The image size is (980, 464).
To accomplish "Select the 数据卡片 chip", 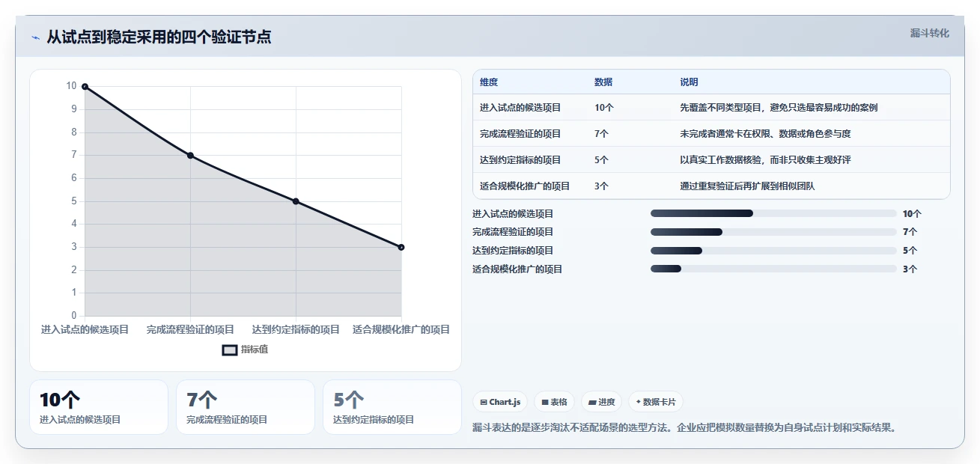I will 656,402.
